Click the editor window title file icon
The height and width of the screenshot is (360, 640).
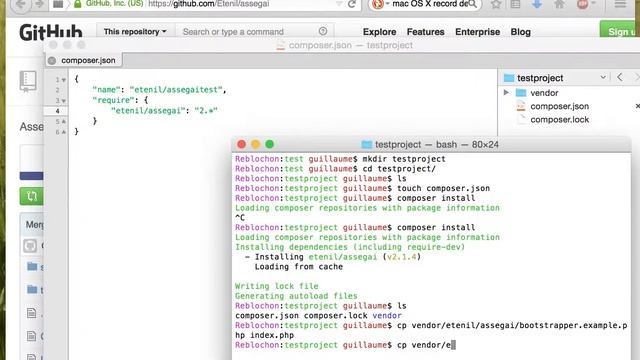click(x=280, y=45)
